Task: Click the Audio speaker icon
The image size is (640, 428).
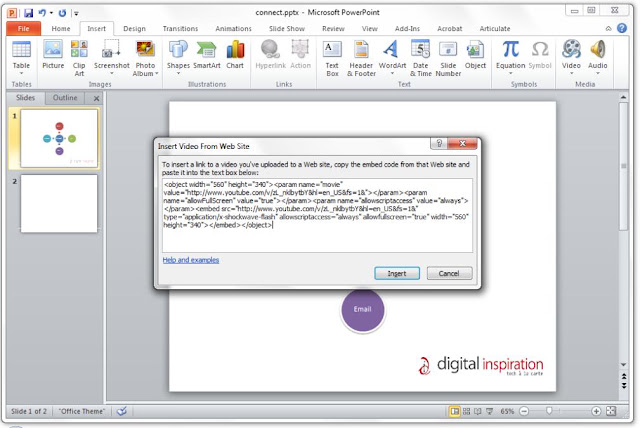Action: (598, 49)
